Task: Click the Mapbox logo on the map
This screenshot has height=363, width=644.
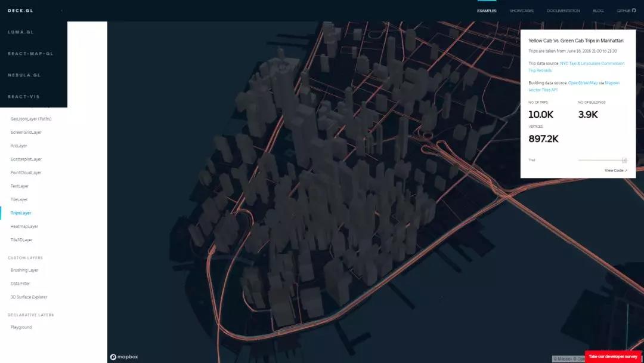Action: point(124,357)
